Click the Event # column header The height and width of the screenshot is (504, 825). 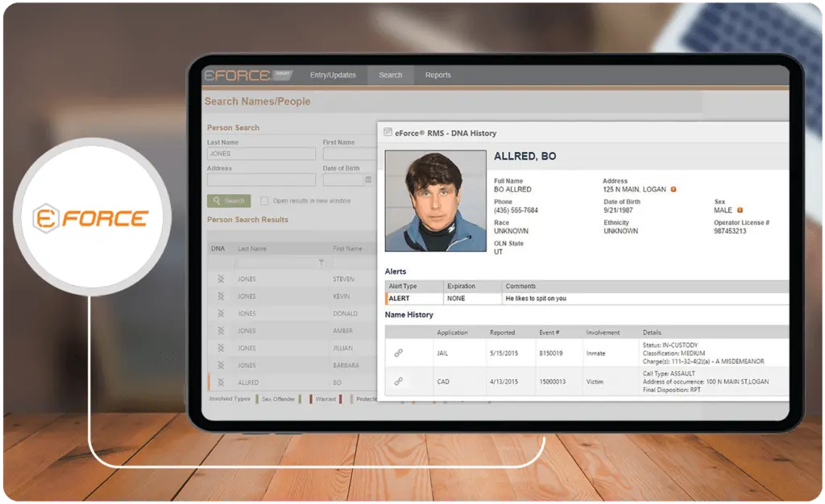click(x=549, y=333)
